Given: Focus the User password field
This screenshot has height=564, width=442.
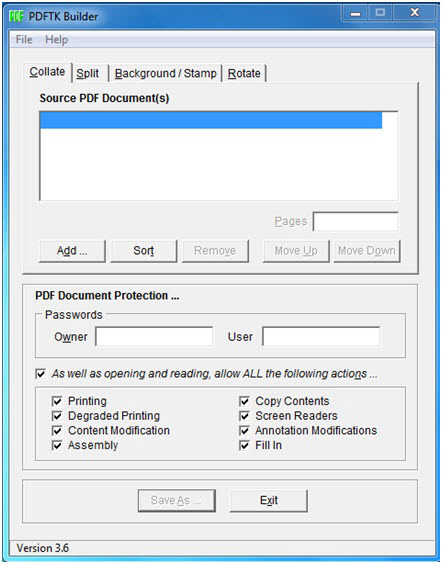Looking at the screenshot, I should [321, 337].
